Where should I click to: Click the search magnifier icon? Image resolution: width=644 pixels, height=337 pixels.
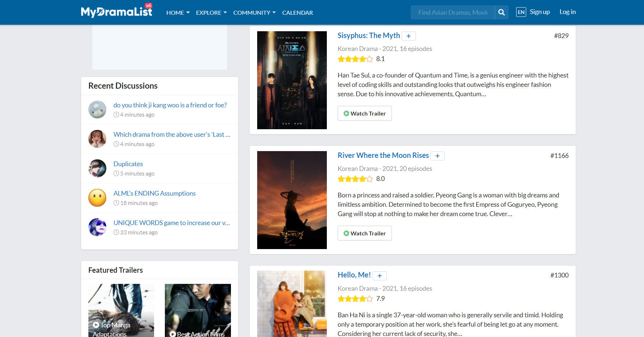501,13
